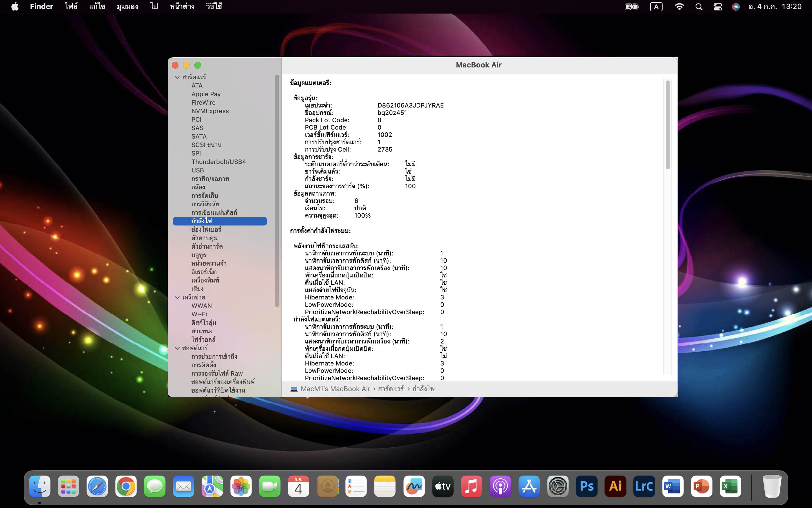This screenshot has height=508, width=812.
Task: Click the sidebar vertical scrollbar
Action: [277, 191]
